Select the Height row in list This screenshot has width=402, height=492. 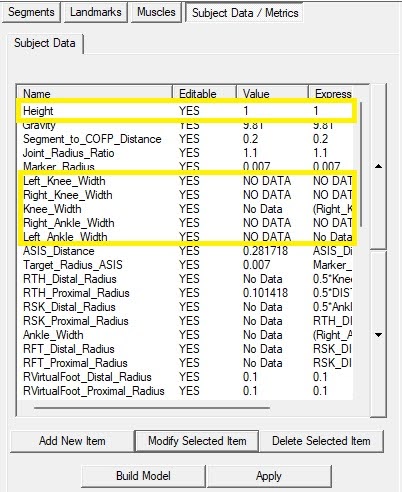pyautogui.click(x=187, y=111)
